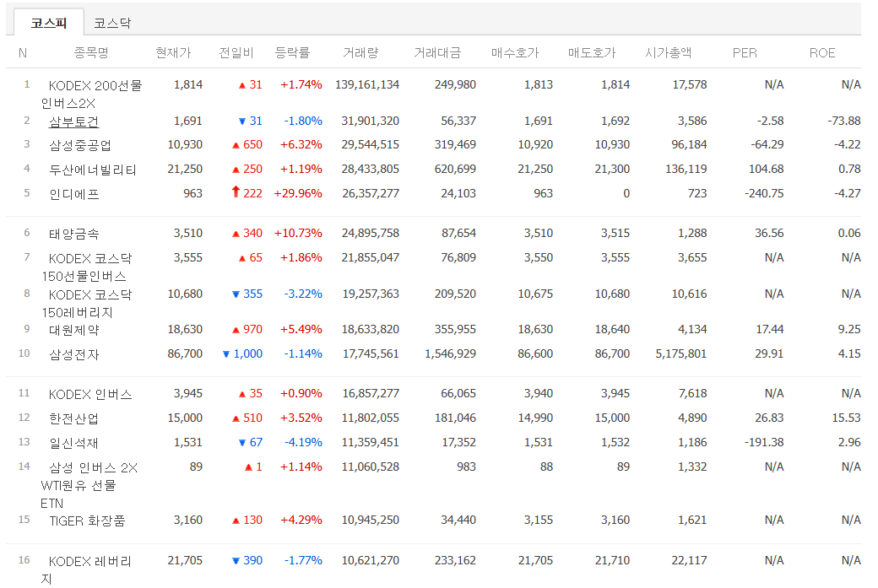Viewport: 878px width, 588px height.
Task: Select the market cap 136,119 cell
Action: click(x=686, y=169)
